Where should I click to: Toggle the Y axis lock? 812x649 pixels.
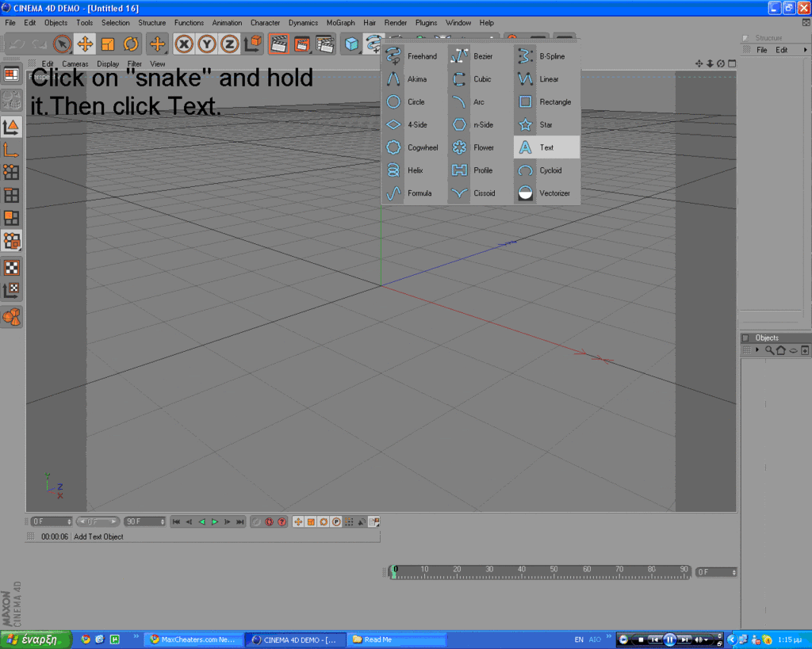click(207, 44)
